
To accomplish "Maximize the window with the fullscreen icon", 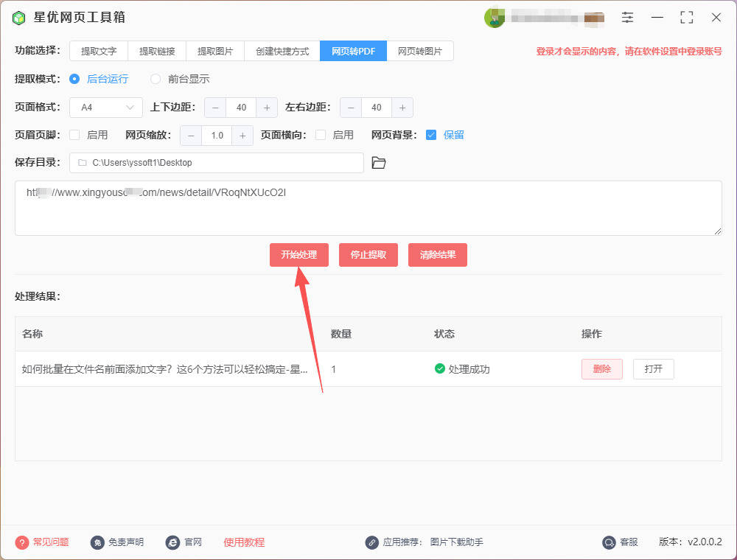I will click(x=687, y=18).
